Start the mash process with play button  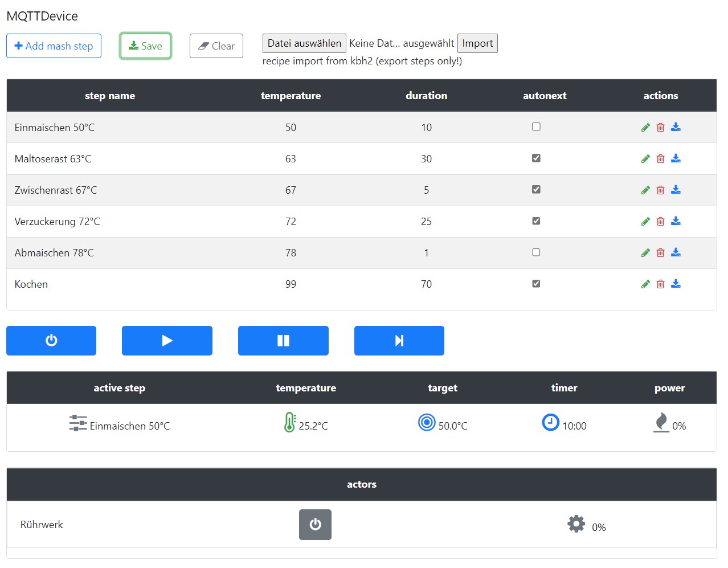coord(167,341)
